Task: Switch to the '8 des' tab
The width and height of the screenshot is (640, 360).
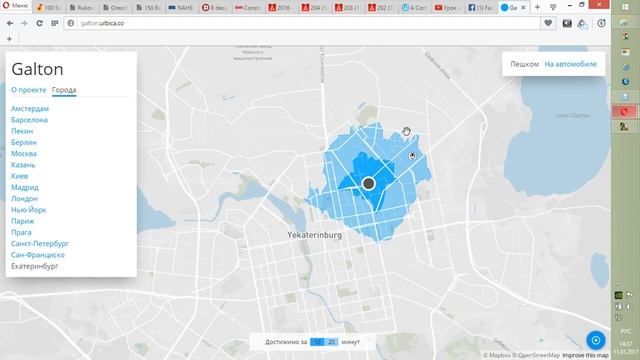Action: 215,7
